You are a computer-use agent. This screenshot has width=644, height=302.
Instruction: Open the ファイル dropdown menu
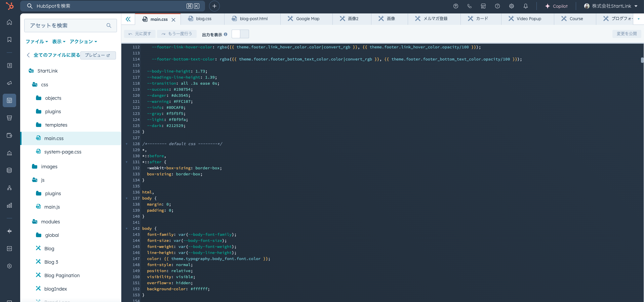tap(37, 42)
